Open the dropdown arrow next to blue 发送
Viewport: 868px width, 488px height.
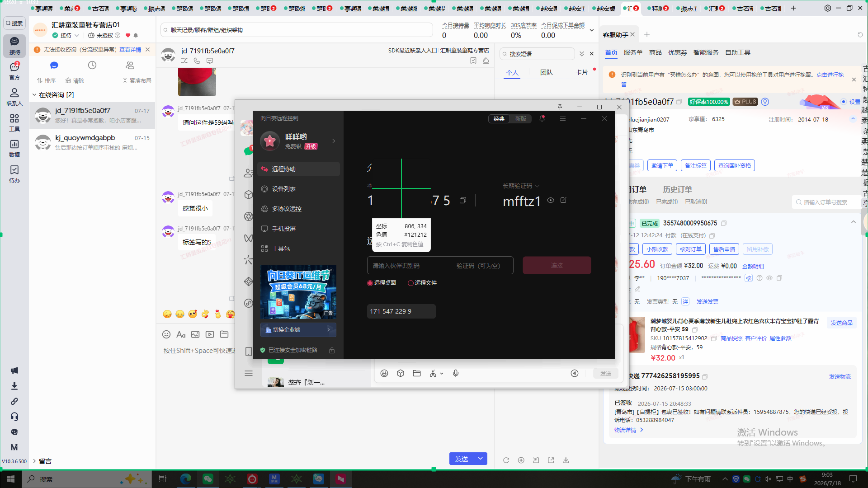pyautogui.click(x=481, y=459)
